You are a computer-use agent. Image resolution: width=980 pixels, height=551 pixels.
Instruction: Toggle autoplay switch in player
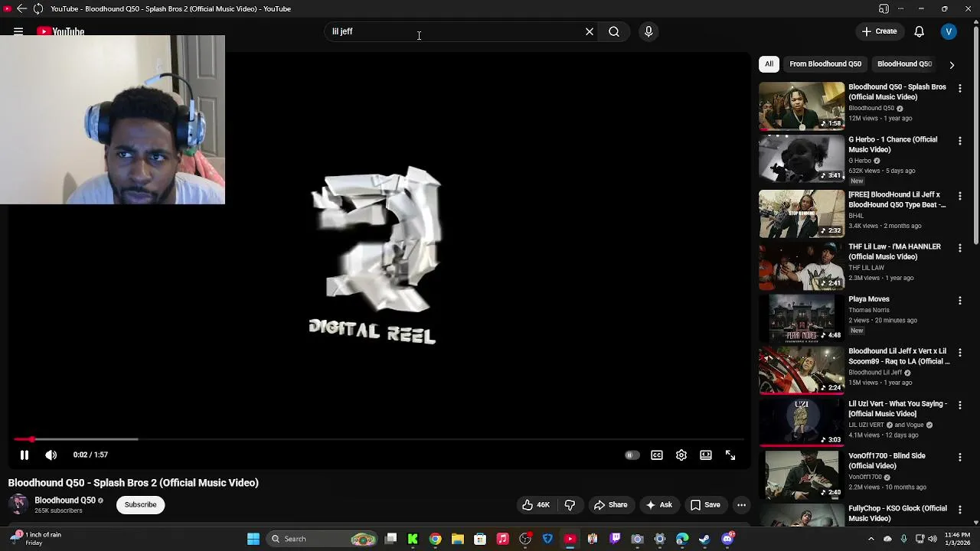632,455
